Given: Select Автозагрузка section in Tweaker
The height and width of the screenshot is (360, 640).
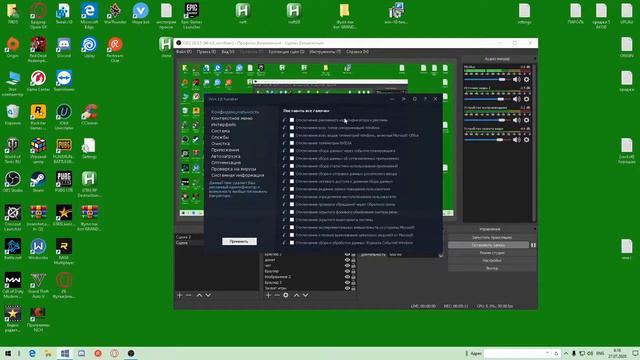Looking at the screenshot, I should click(226, 156).
